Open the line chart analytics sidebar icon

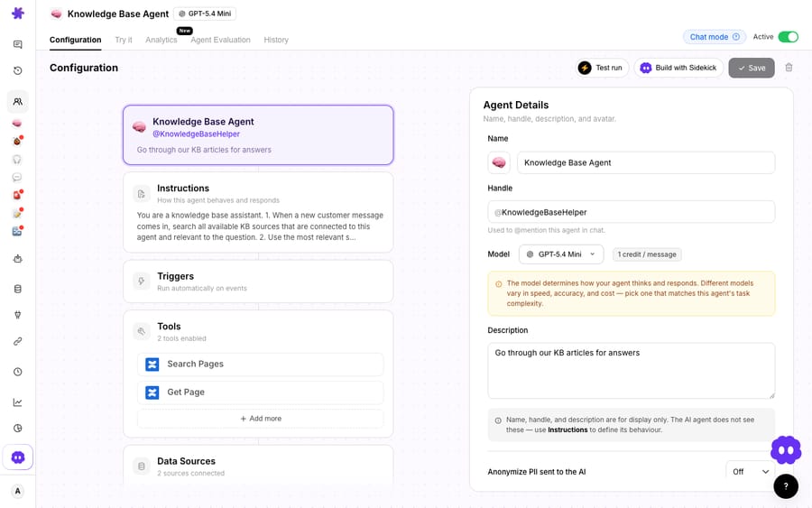coord(18,402)
